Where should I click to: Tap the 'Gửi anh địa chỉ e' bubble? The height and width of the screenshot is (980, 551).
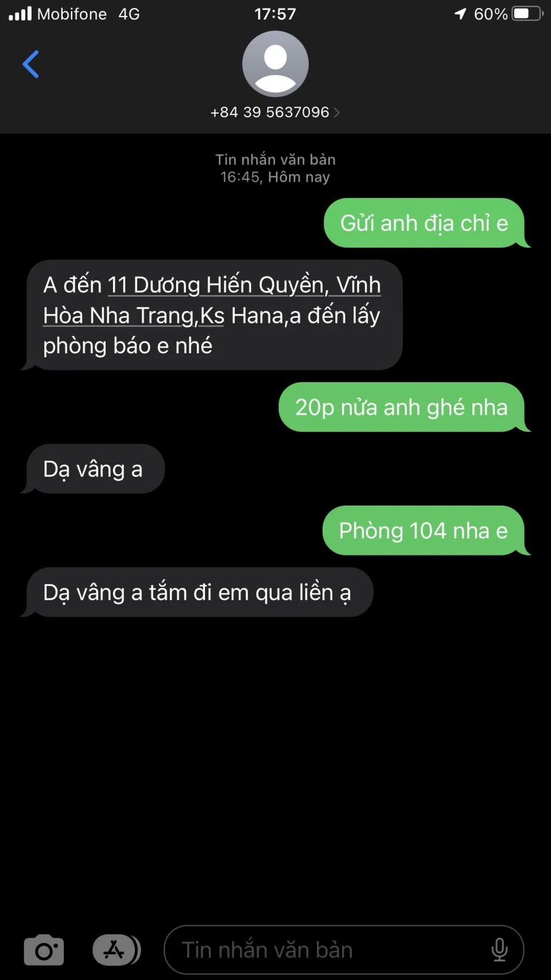[x=424, y=223]
